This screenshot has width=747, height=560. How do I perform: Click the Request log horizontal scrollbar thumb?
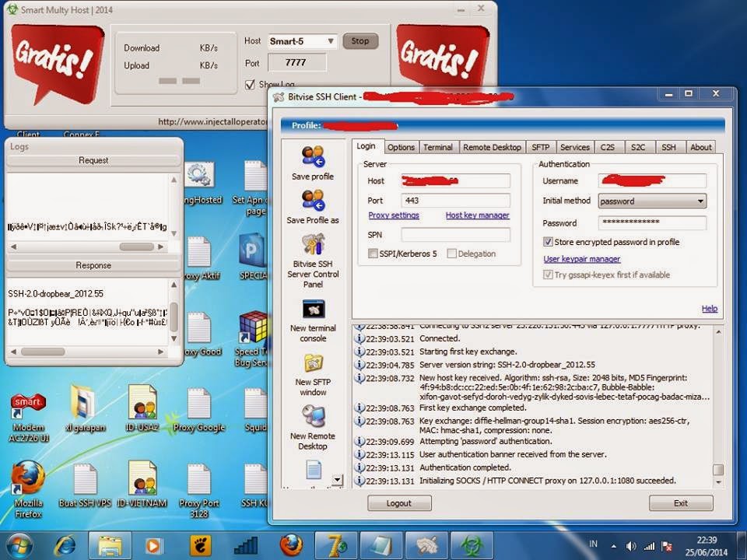pos(136,247)
